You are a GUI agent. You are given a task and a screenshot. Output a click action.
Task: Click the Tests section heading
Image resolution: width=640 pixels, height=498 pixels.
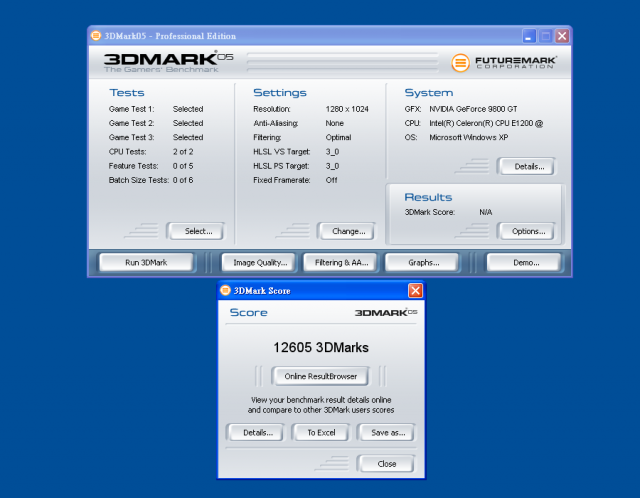127,93
